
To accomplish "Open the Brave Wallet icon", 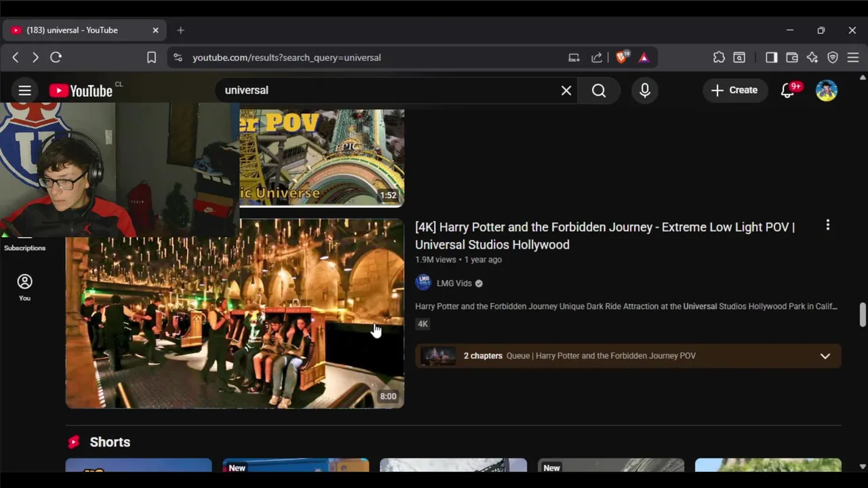I will point(791,58).
